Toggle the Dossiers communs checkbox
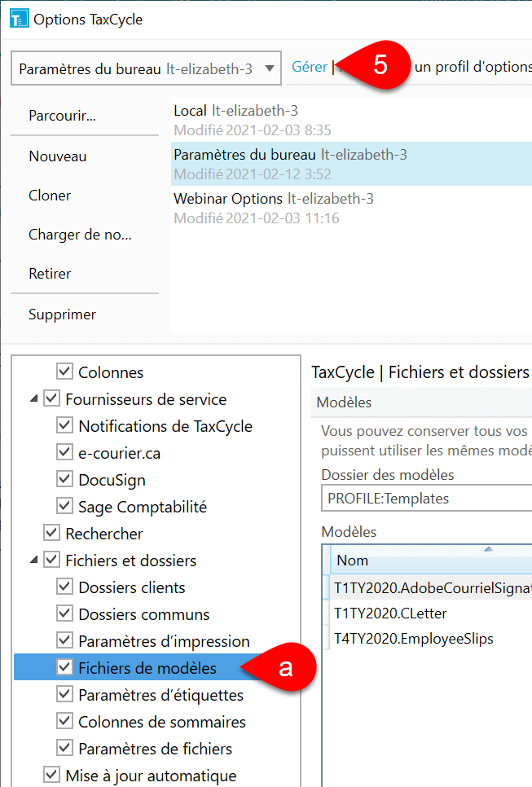 [x=64, y=613]
